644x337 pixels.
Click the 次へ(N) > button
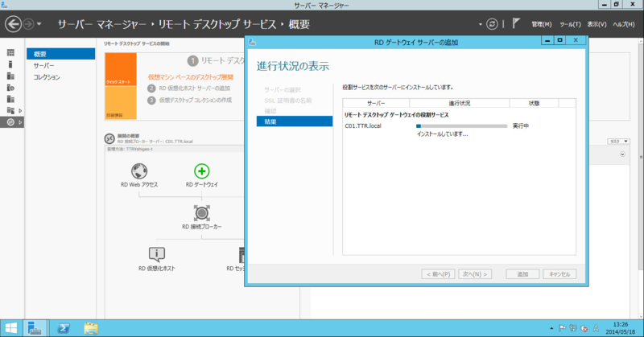click(x=475, y=273)
